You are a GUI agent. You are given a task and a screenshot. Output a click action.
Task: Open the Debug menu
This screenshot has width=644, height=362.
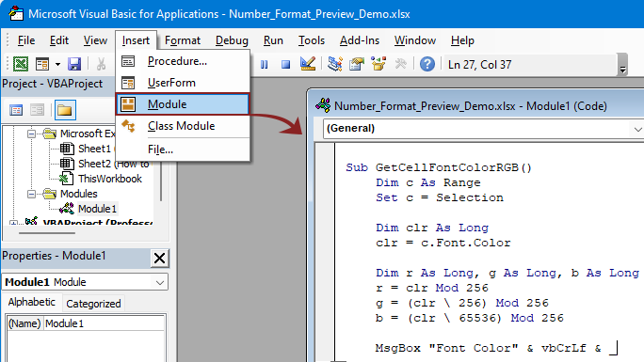[232, 40]
